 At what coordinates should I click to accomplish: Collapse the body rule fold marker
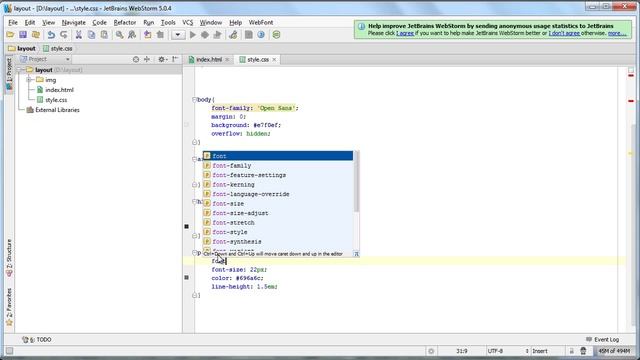(194, 100)
